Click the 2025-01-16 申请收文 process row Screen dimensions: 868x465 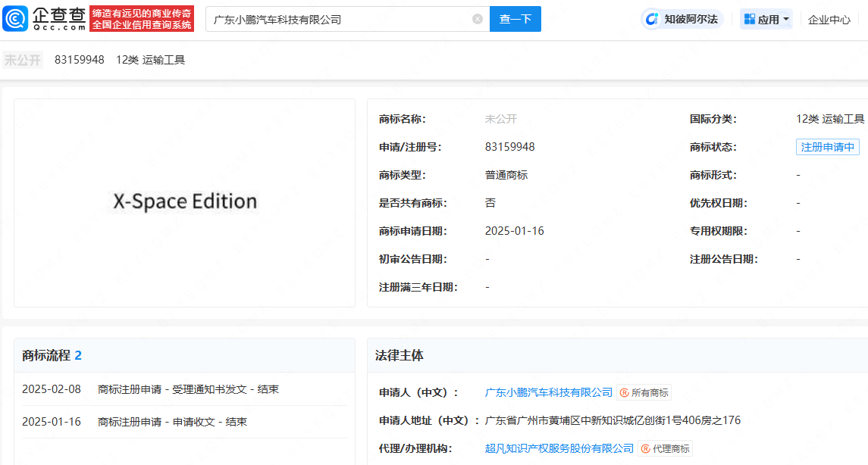click(184, 422)
